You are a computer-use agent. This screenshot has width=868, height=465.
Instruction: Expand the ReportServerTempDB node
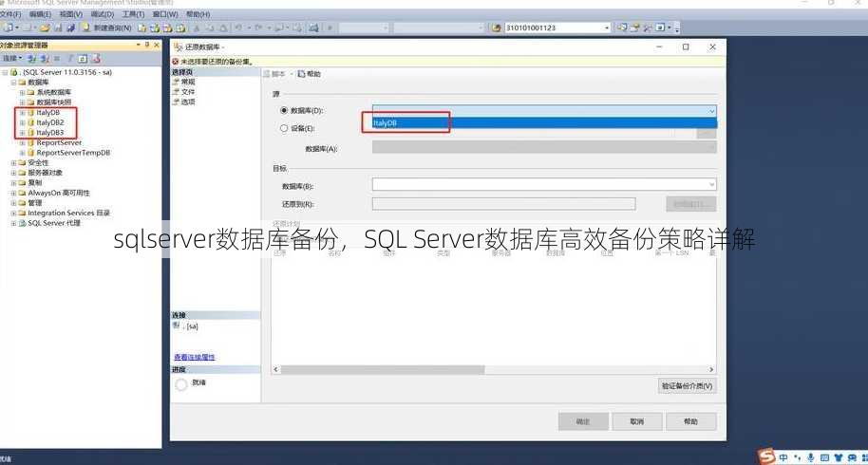click(22, 153)
